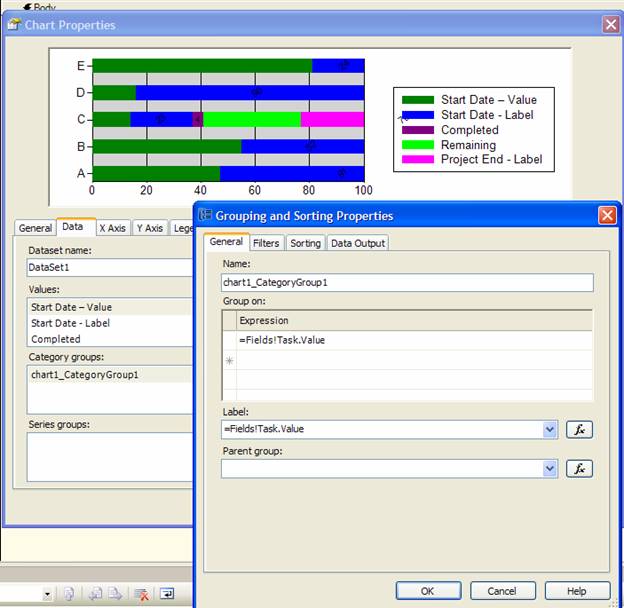Click the magenta Project End - Label swatch
This screenshot has height=608, width=624.
(x=418, y=160)
